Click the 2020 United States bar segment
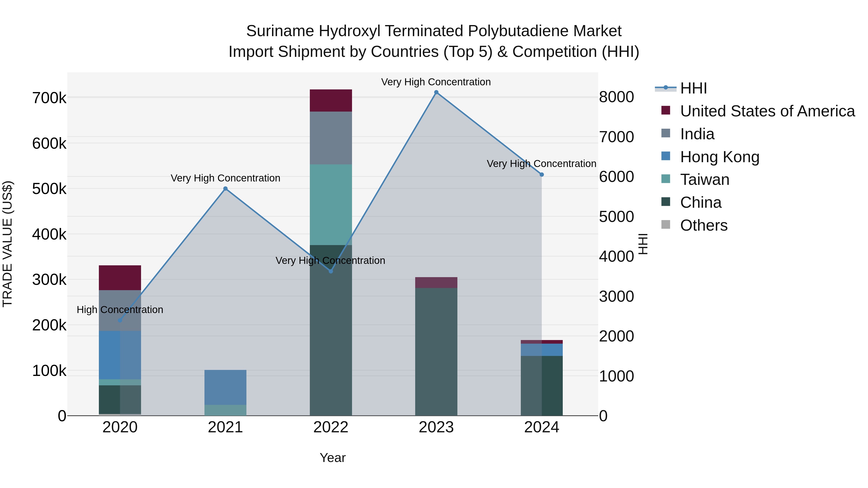868x488 pixels. (120, 278)
